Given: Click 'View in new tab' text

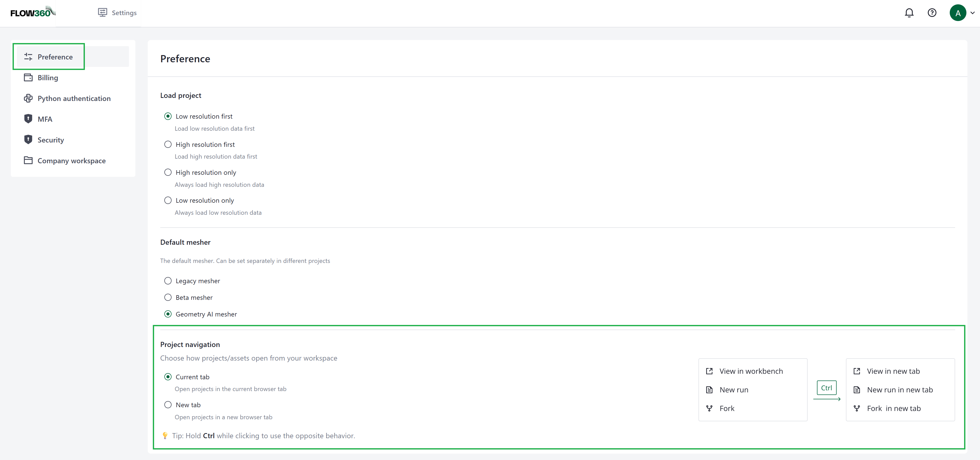Looking at the screenshot, I should coord(893,371).
